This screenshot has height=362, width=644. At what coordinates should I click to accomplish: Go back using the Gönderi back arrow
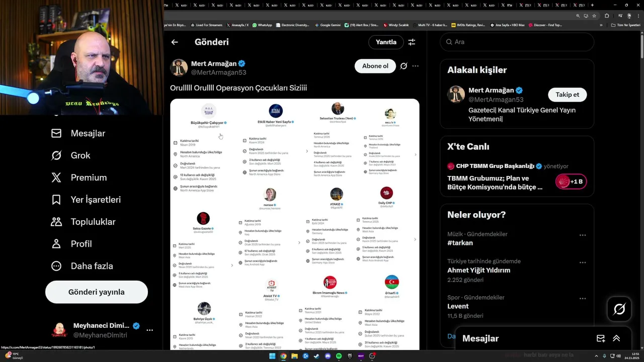[175, 42]
